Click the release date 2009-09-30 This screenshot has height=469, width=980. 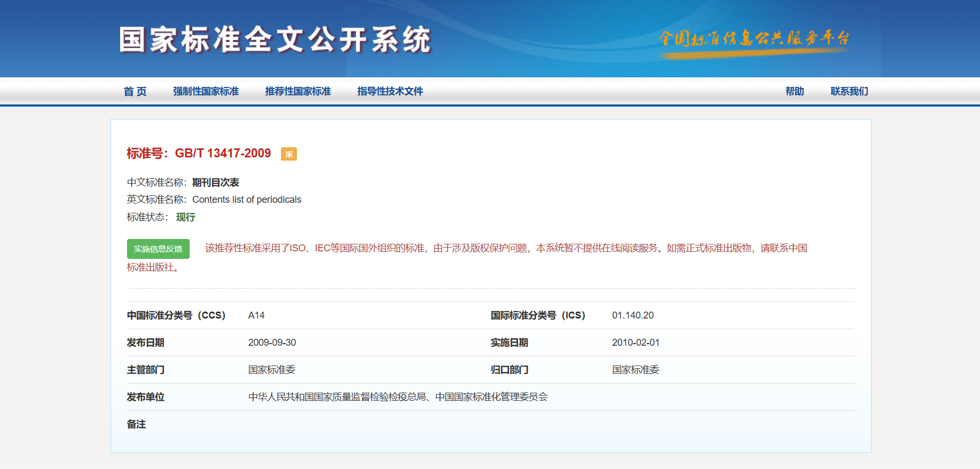(272, 343)
